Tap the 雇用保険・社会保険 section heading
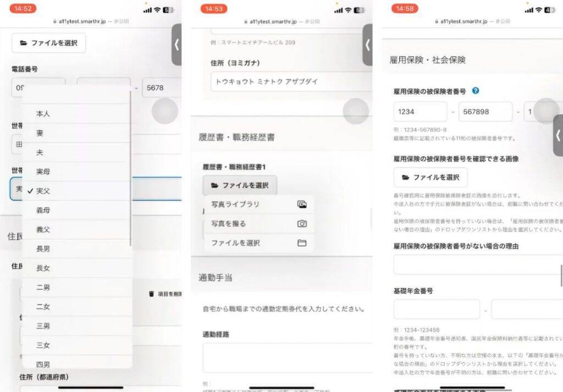This screenshot has height=392, width=563. click(427, 60)
